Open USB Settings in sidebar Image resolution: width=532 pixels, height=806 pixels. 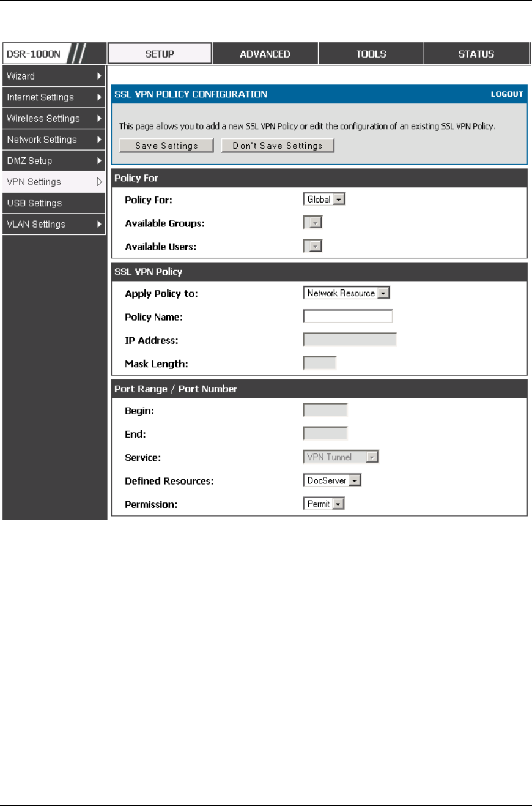coord(54,203)
